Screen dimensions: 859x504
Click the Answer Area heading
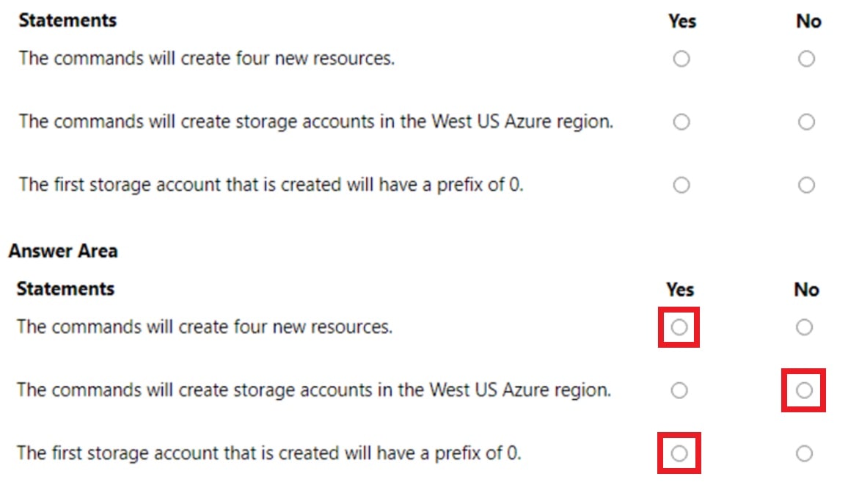coord(62,251)
